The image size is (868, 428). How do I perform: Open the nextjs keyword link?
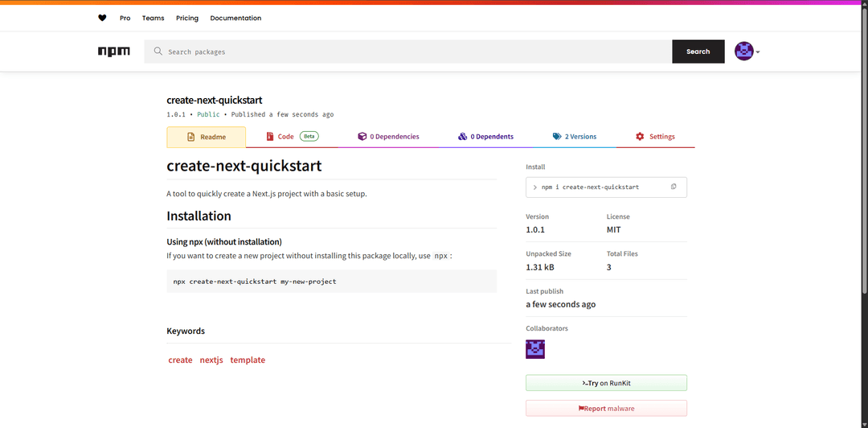(211, 360)
